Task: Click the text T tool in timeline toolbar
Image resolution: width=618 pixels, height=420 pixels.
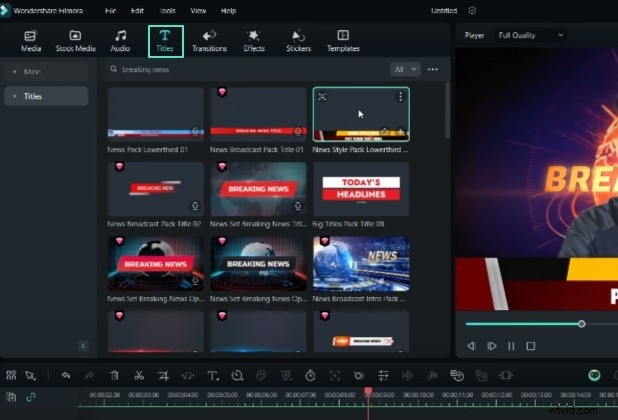Action: pyautogui.click(x=212, y=375)
